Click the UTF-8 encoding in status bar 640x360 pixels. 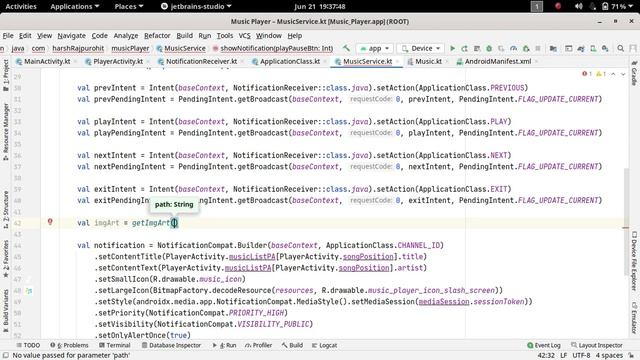click(581, 356)
